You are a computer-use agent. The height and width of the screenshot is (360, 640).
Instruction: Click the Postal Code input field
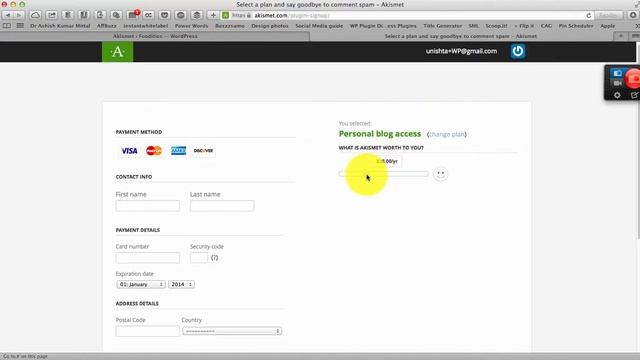pos(147,331)
